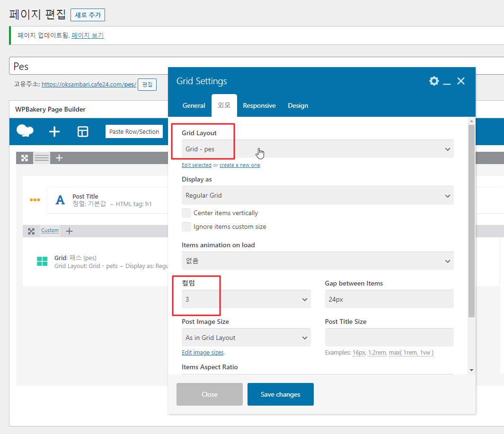The width and height of the screenshot is (504, 434).
Task: Click the 편집 permalink edit button
Action: pos(147,85)
